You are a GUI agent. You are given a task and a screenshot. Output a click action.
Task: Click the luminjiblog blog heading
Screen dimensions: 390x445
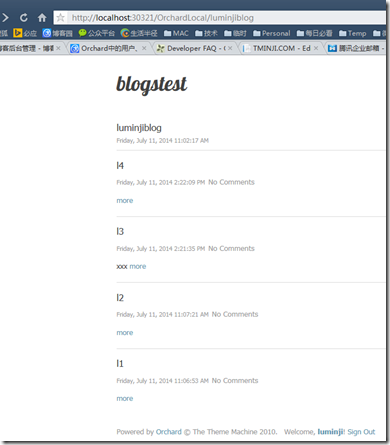[x=139, y=128]
